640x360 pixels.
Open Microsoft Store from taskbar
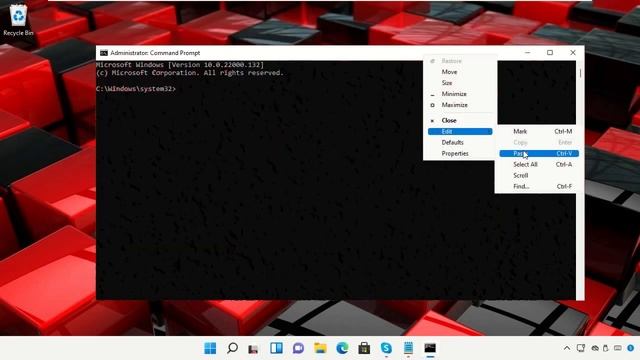click(364, 348)
